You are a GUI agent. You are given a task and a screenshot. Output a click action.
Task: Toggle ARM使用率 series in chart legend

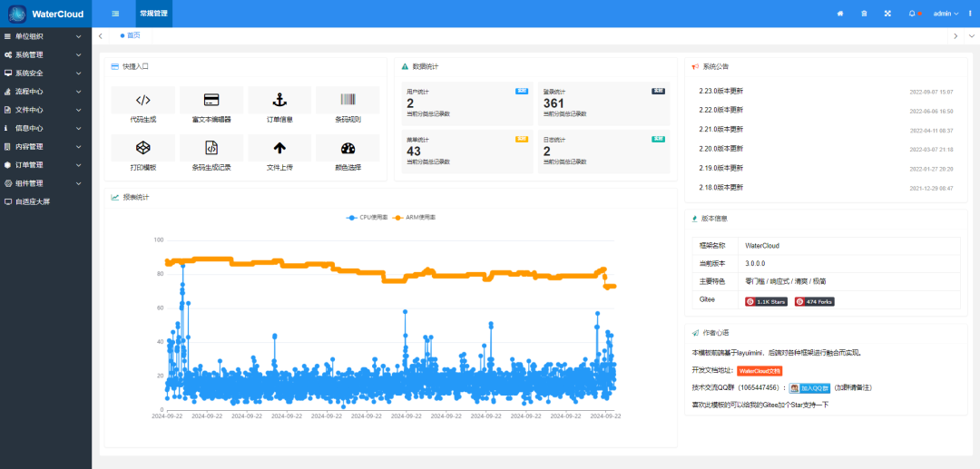pyautogui.click(x=414, y=218)
